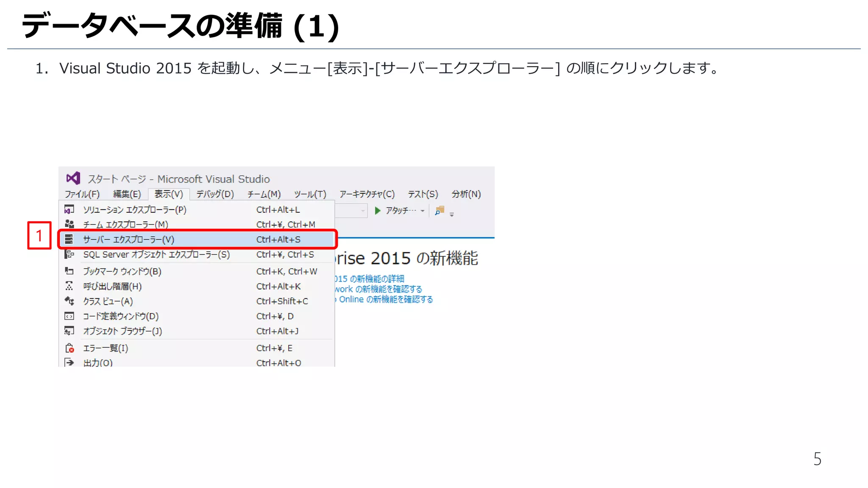868x488 pixels.
Task: Expand the アタッチ dropdown arrow
Action: (423, 211)
